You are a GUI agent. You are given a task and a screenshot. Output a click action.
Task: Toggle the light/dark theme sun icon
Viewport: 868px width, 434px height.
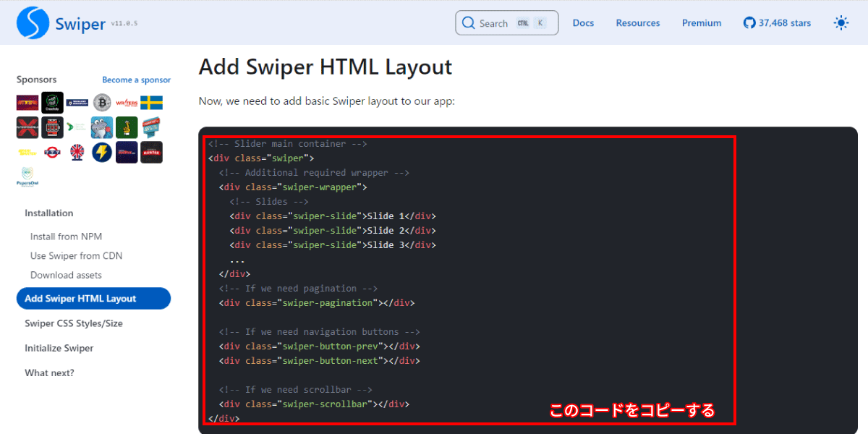pos(841,23)
